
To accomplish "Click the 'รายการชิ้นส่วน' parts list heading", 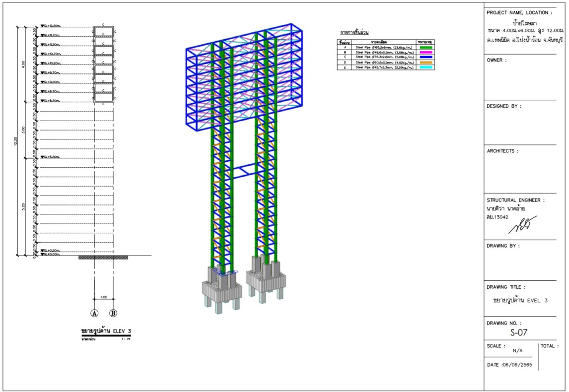I will [x=354, y=33].
